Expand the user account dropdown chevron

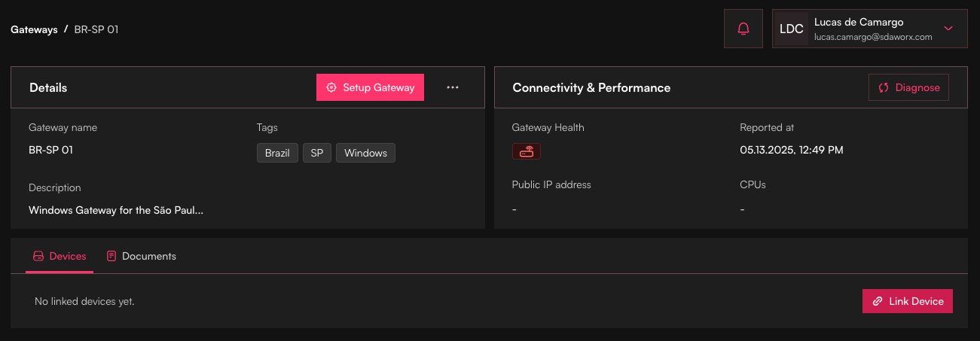pyautogui.click(x=948, y=29)
